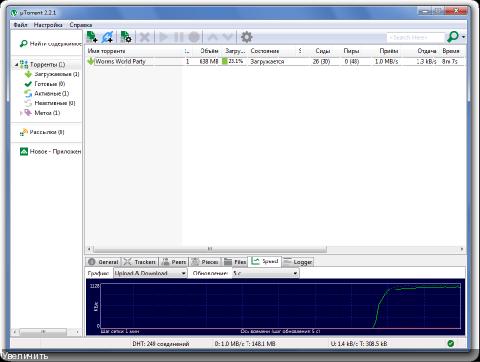Viewport: 480px width, 362px height.
Task: Select the Worms World Party torrent row
Action: pos(275,61)
